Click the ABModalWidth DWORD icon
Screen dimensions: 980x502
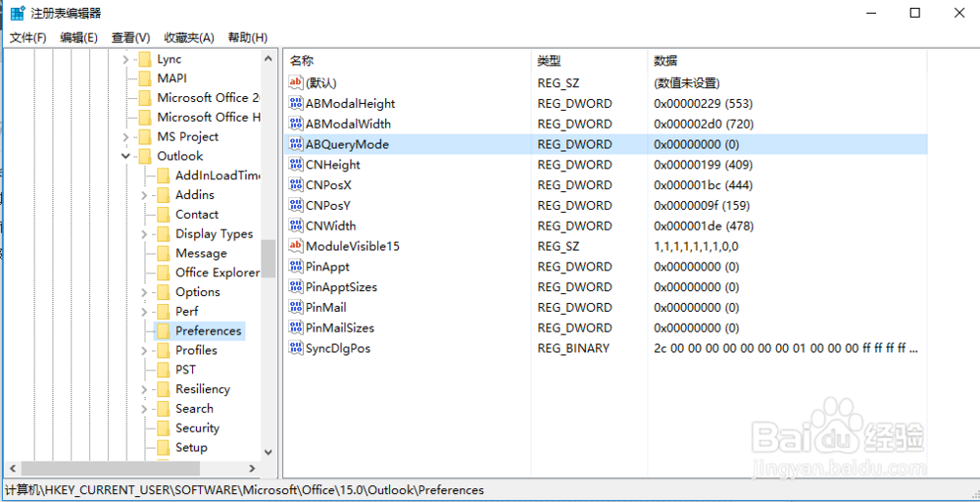coord(296,124)
